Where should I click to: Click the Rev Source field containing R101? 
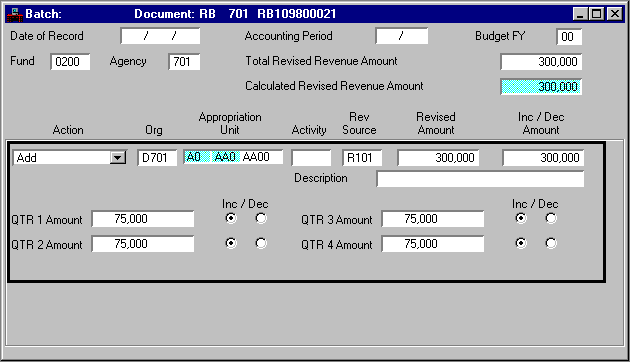pos(362,157)
